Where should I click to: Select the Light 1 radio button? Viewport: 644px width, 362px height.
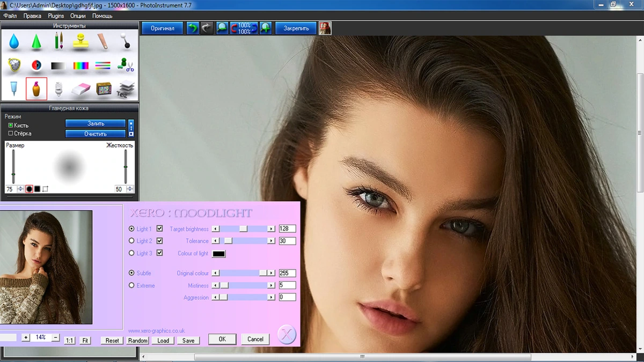(x=131, y=228)
